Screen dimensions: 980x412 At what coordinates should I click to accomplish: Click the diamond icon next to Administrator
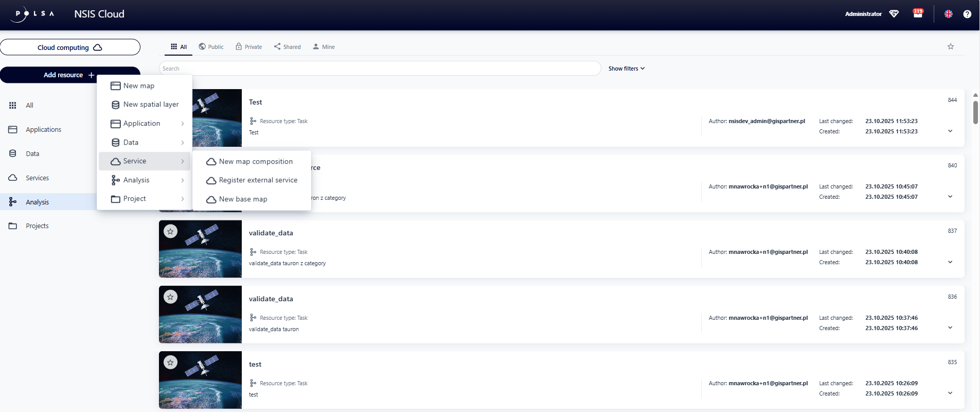tap(894, 14)
